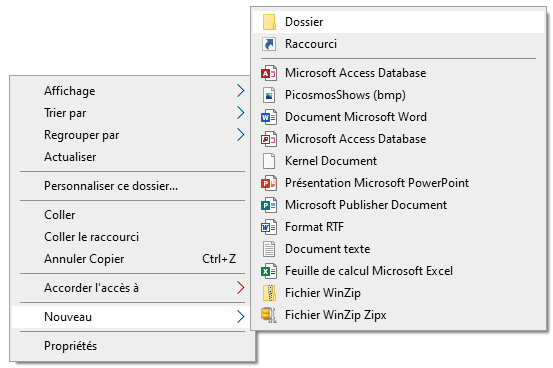This screenshot has height=368, width=553.
Task: Click the Raccourci shortcut arrow icon
Action: pyautogui.click(x=269, y=44)
